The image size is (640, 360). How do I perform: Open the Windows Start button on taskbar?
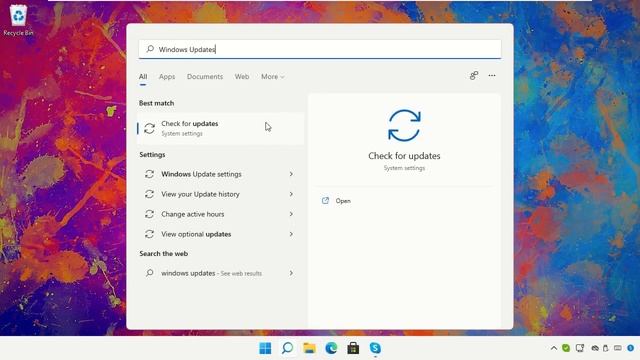pos(265,348)
